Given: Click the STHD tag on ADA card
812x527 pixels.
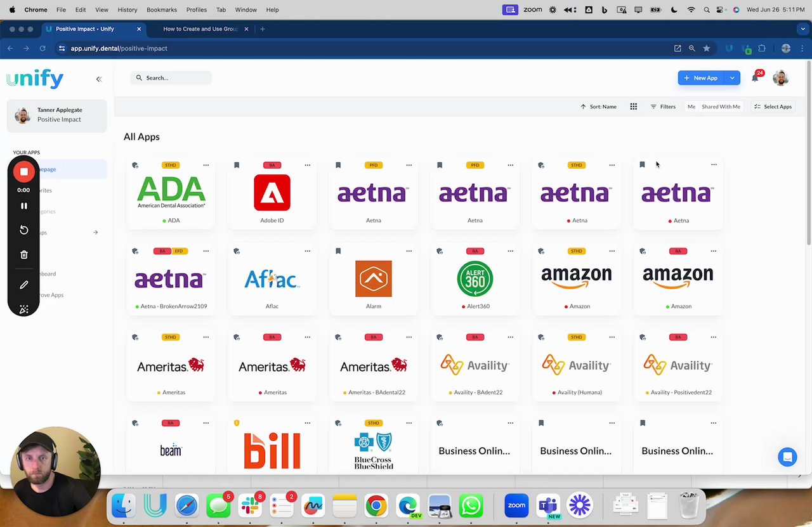Looking at the screenshot, I should pyautogui.click(x=170, y=165).
